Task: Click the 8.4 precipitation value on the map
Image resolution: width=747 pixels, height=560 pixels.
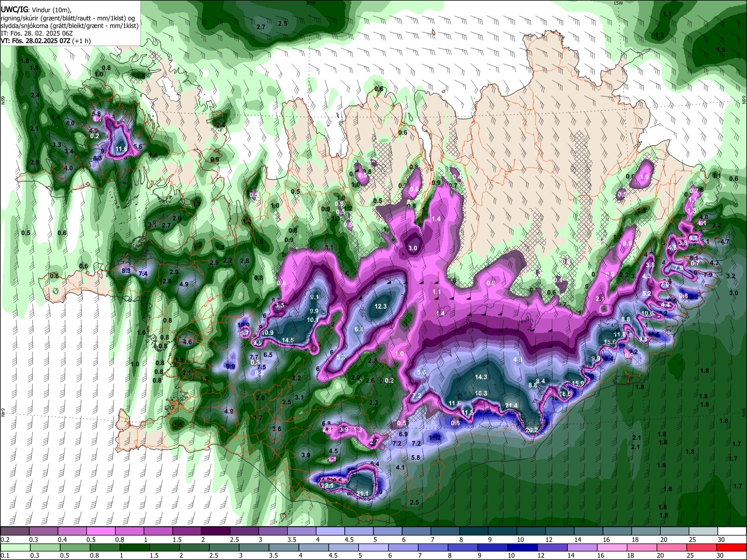Action: 540,381
